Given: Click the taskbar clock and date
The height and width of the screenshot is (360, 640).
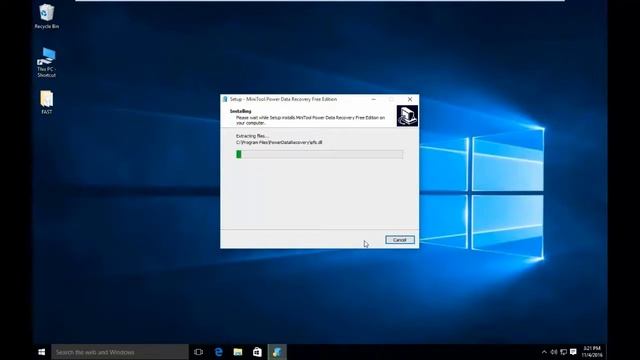Looking at the screenshot, I should tap(592, 352).
